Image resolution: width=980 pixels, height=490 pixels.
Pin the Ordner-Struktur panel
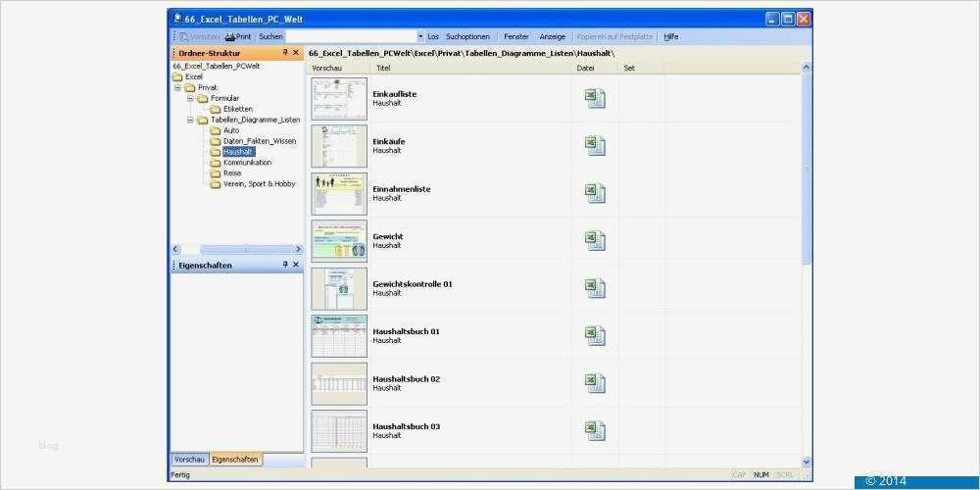point(285,53)
